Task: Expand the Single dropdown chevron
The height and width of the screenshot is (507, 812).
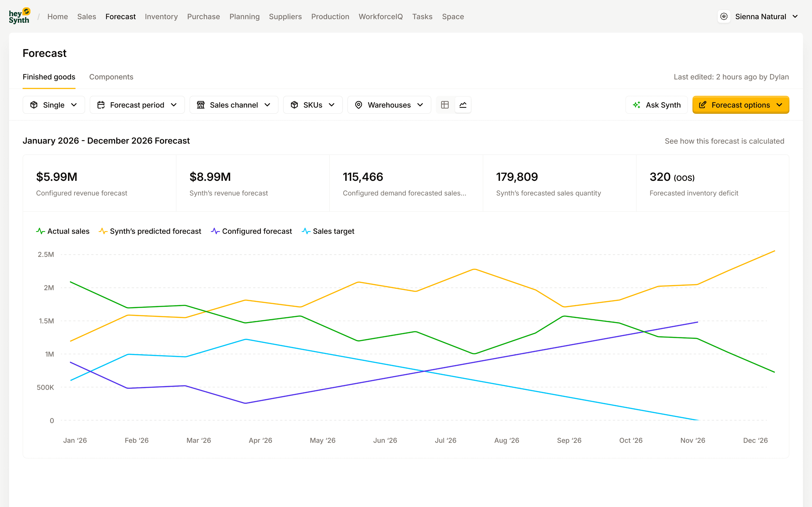Action: click(x=74, y=105)
